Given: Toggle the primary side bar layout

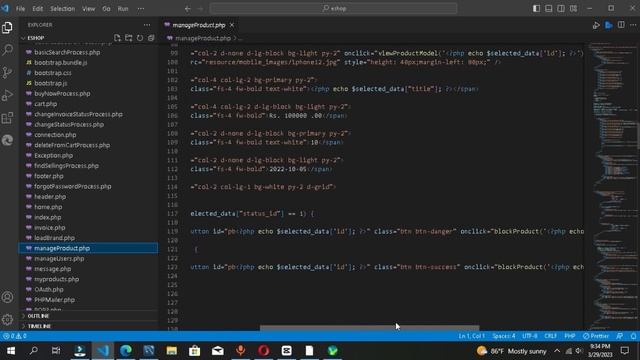Looking at the screenshot, I should coord(536,8).
